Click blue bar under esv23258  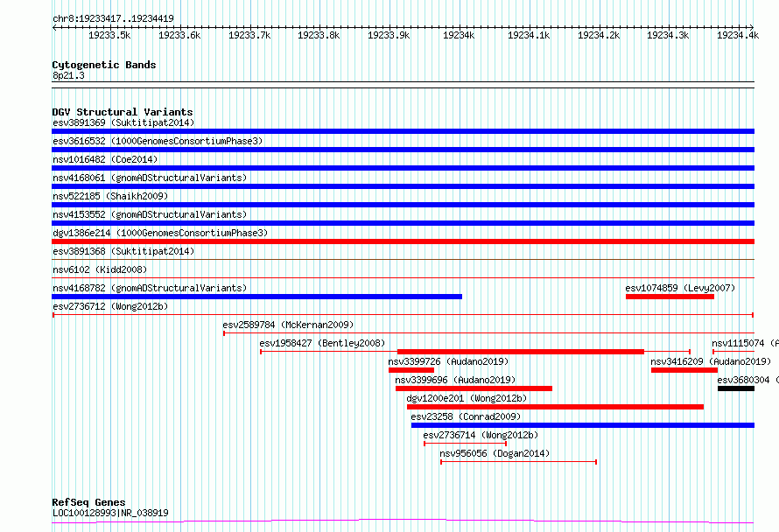(x=583, y=425)
